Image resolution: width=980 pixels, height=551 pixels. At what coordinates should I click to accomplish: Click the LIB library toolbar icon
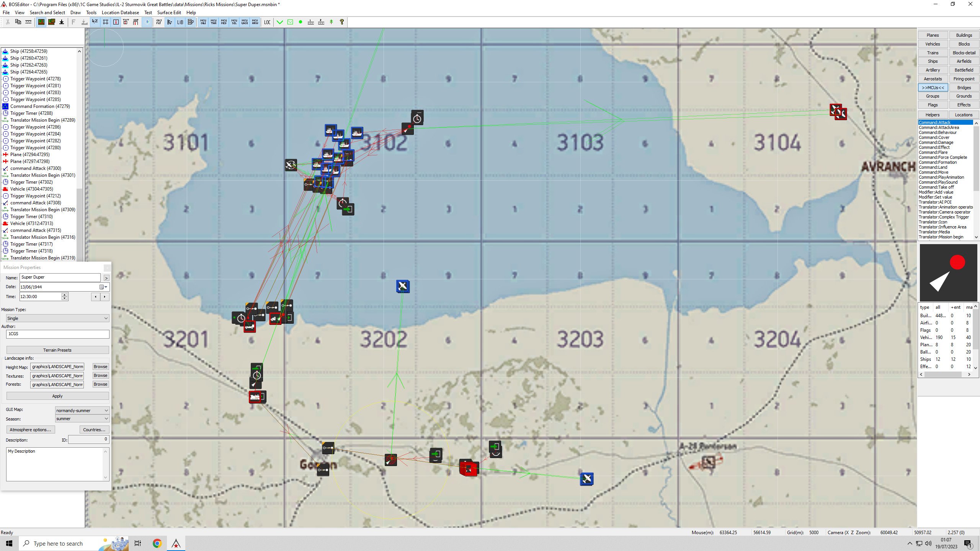(180, 22)
